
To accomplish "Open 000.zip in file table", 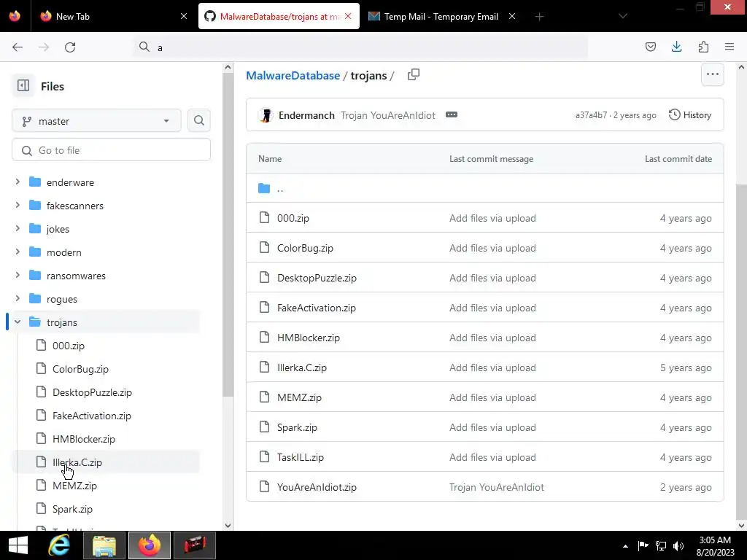I will pos(293,218).
